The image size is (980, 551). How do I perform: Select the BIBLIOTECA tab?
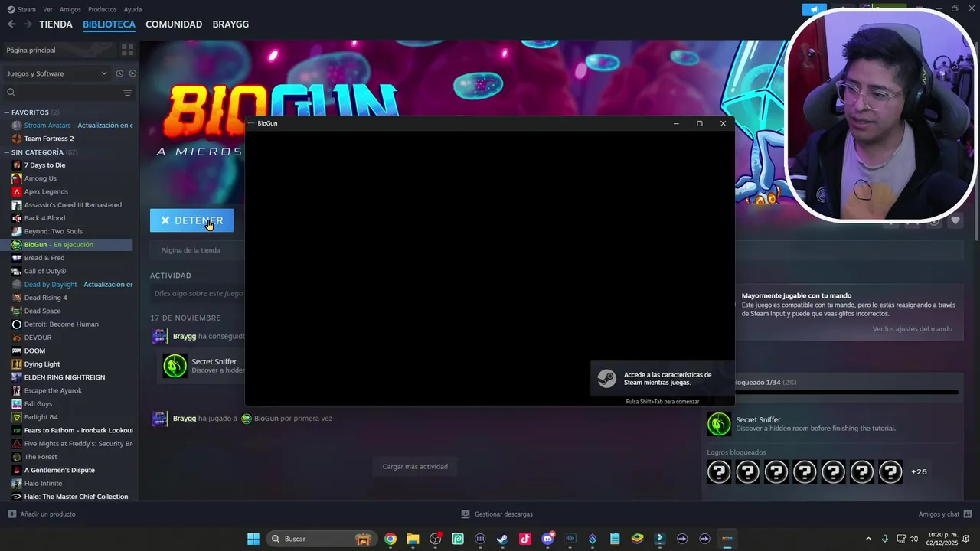pyautogui.click(x=109, y=24)
